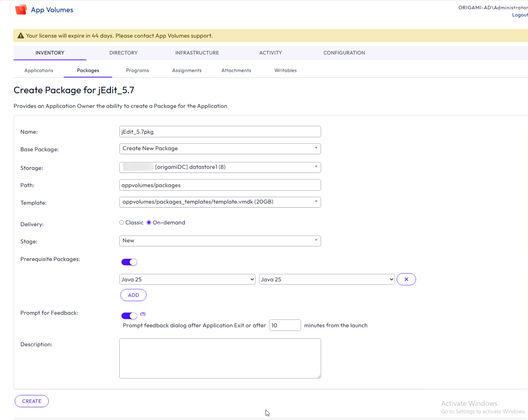
Task: Switch to the INFRASTRUCTURE tab
Action: pos(197,53)
